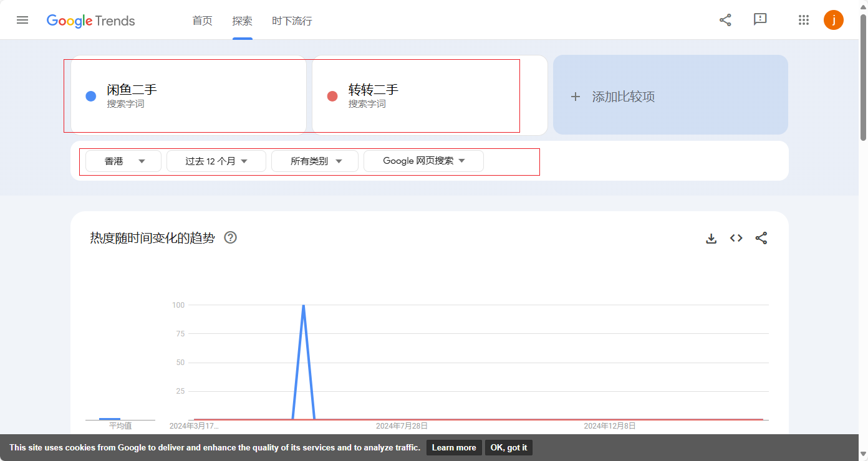
Task: Open the send feedback icon
Action: [x=760, y=20]
